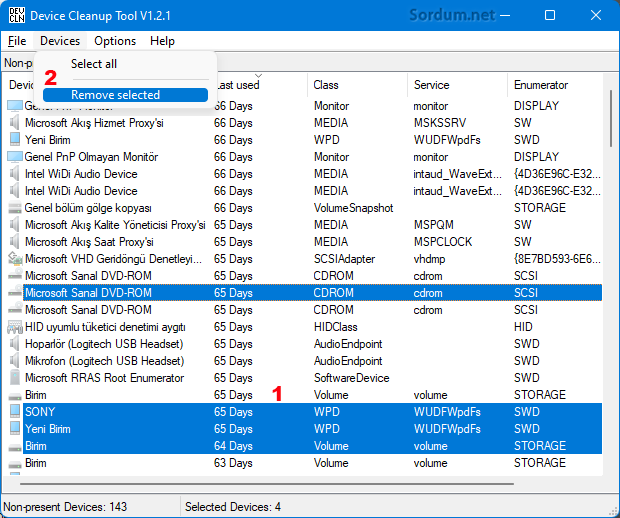
Task: Click speaker icon of Hoparlör (Logitech USB Headset)
Action: tap(15, 344)
